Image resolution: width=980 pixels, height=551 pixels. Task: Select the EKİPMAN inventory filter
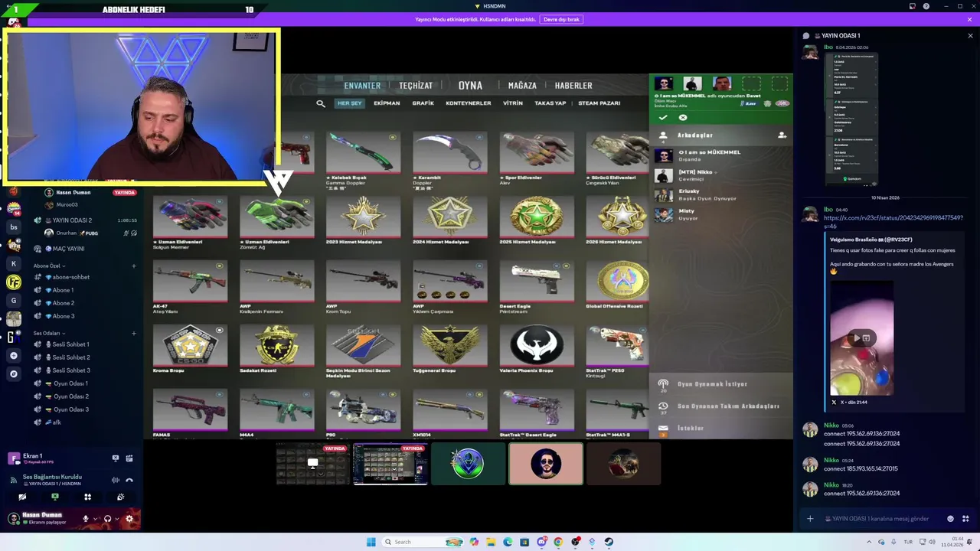coord(387,103)
